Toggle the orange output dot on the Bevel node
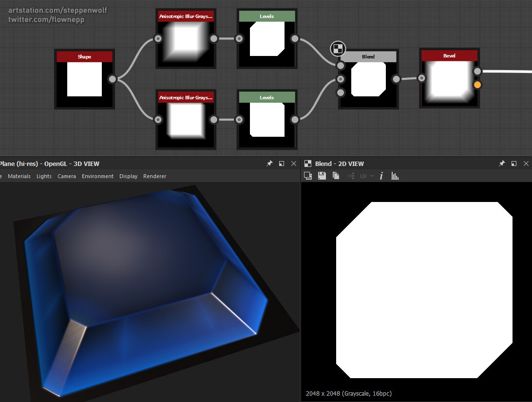The image size is (532, 402). pyautogui.click(x=477, y=85)
